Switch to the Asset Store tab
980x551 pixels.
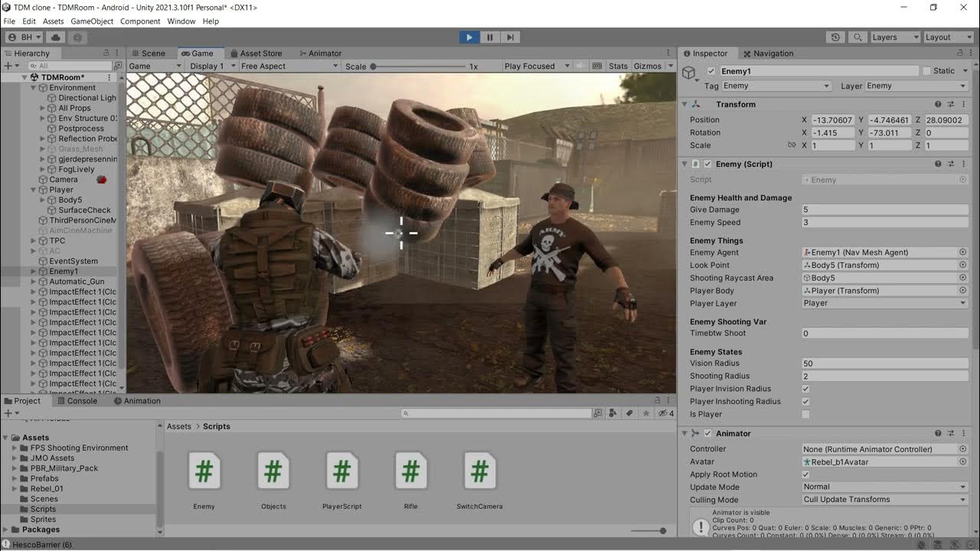pos(256,54)
